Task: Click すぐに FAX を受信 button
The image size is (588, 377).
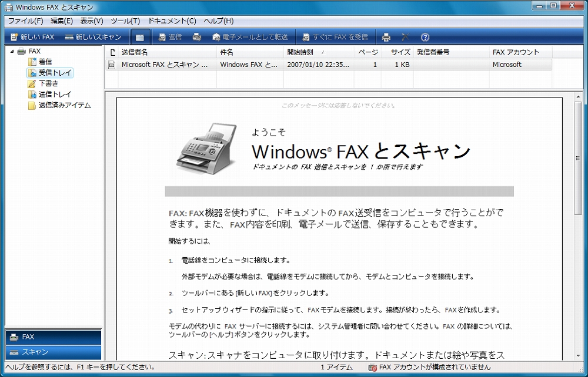Action: [335, 37]
